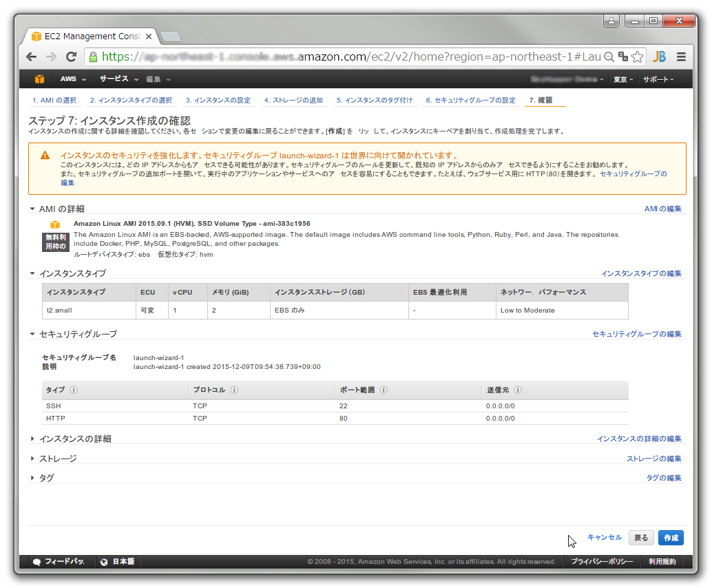Click the browser back arrow
The image size is (712, 588).
pos(32,56)
